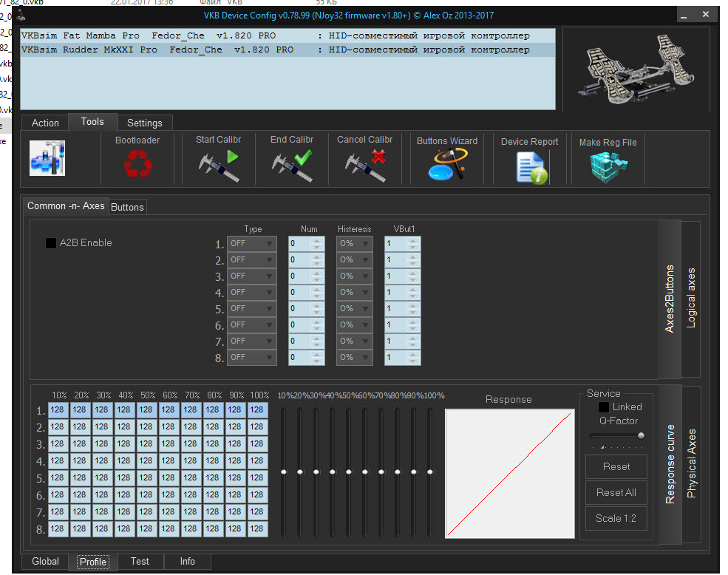
Task: Click the Q-Factor slider handle
Action: coord(642,435)
